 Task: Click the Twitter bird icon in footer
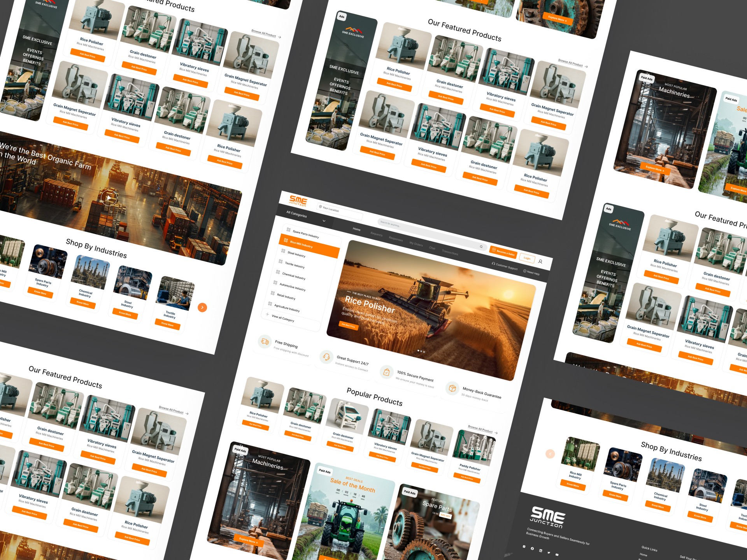pyautogui.click(x=549, y=552)
